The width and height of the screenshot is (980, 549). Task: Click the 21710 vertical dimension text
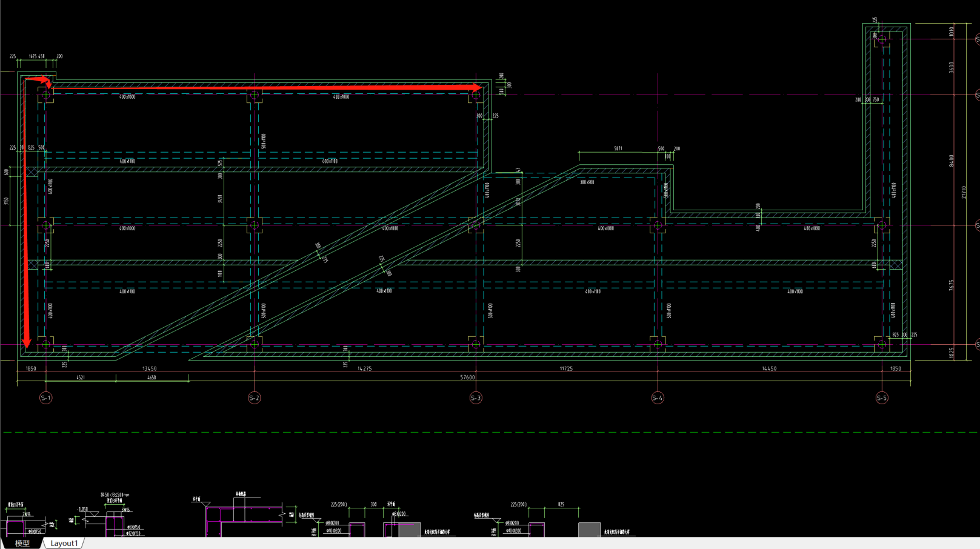pyautogui.click(x=964, y=192)
